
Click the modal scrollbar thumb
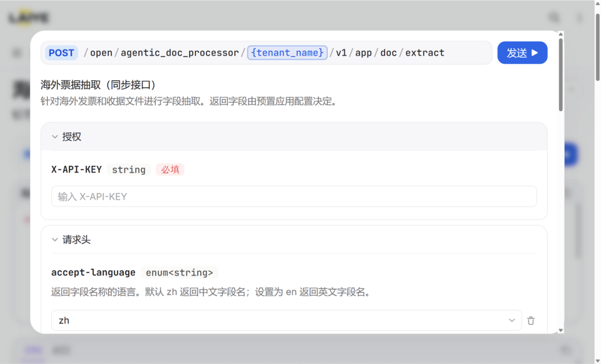click(x=561, y=75)
